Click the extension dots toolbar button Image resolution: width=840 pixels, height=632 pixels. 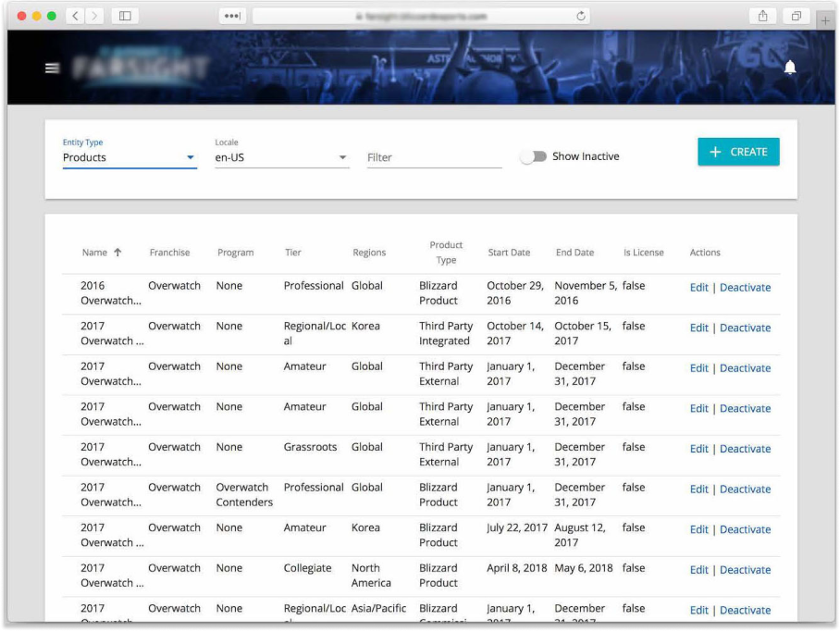pyautogui.click(x=232, y=16)
